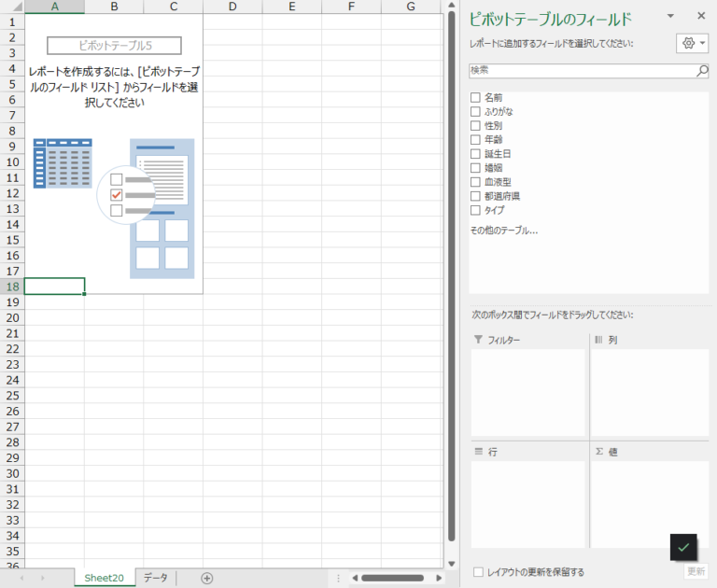Switch to the データ sheet tab
Screen dimensions: 717x588
click(155, 578)
